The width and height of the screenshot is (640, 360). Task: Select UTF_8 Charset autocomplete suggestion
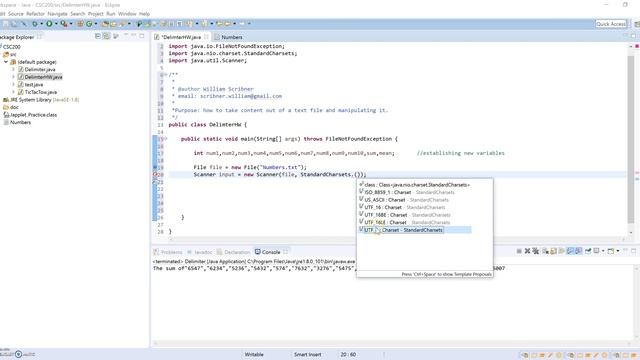coord(415,230)
